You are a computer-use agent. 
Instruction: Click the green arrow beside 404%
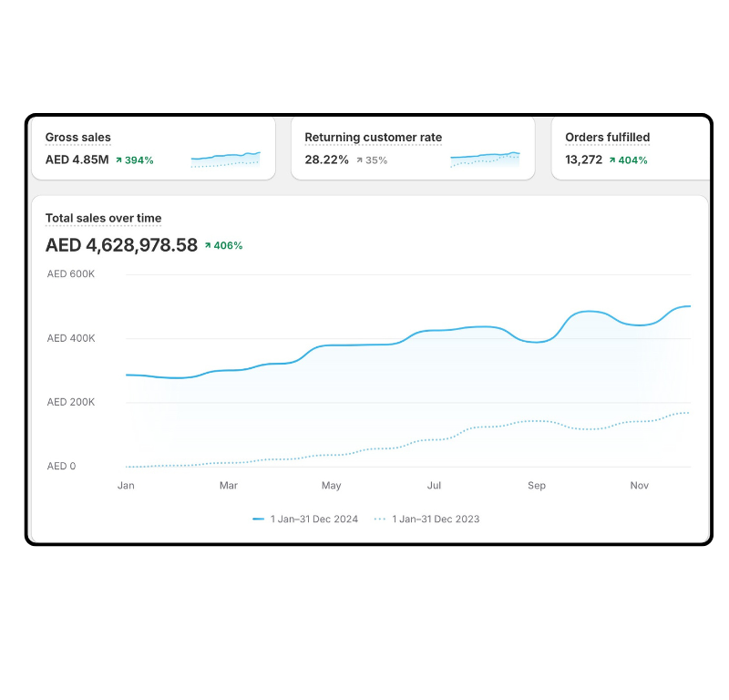pyautogui.click(x=612, y=160)
